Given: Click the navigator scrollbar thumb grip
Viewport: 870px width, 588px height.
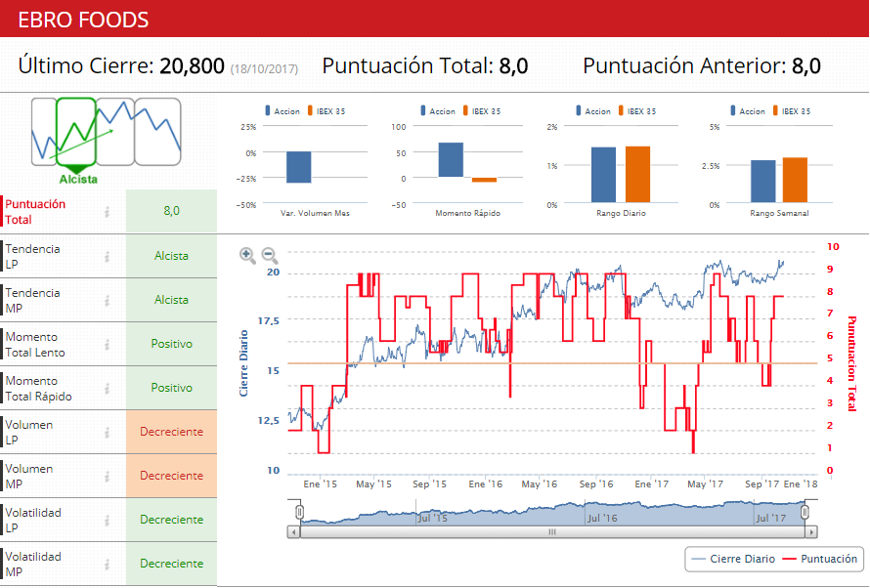Looking at the screenshot, I should (x=552, y=532).
